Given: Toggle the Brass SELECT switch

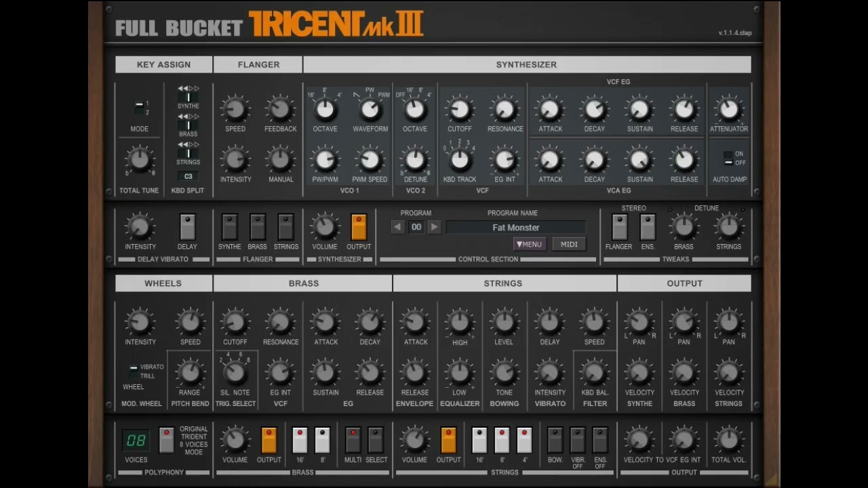Looking at the screenshot, I should tap(376, 440).
